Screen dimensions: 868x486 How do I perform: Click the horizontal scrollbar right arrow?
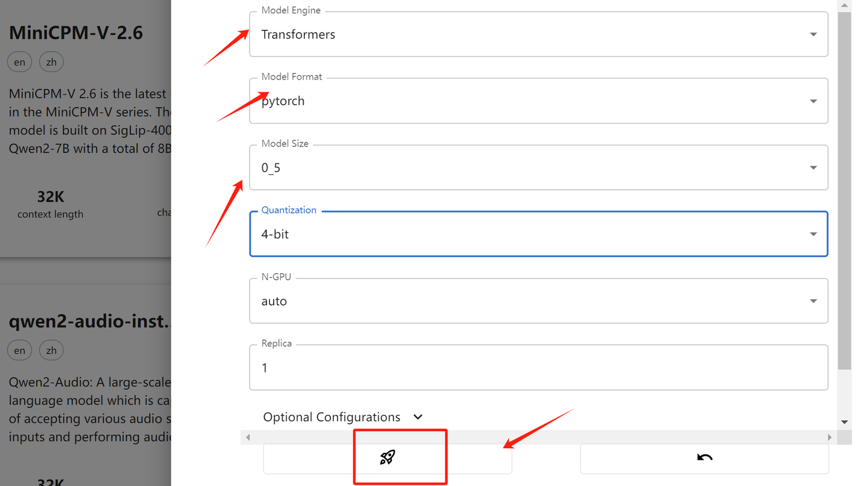829,437
